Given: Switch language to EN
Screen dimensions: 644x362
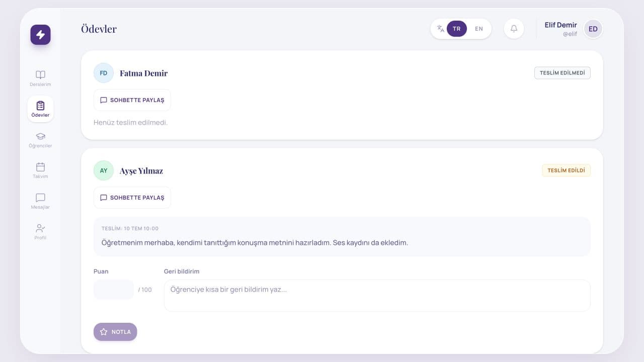Looking at the screenshot, I should 479,29.
